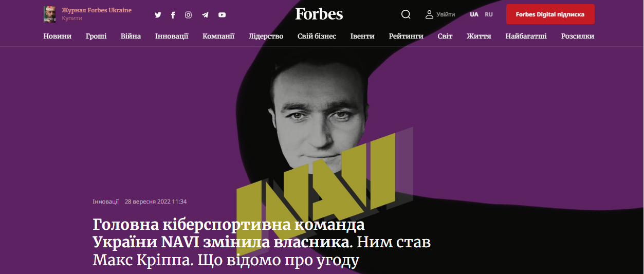Screen dimensions: 644x274
Task: Open the Forbes Ukraine magazine cover thumbnail
Action: [50, 14]
